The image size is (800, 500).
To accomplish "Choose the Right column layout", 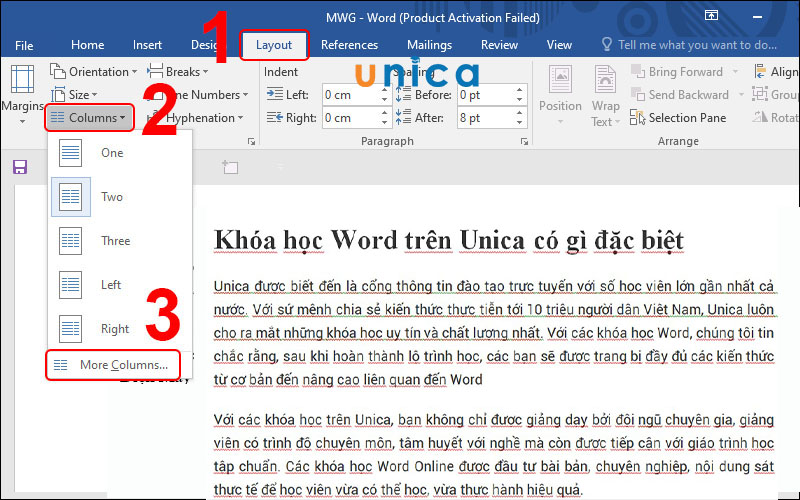I will tap(120, 329).
